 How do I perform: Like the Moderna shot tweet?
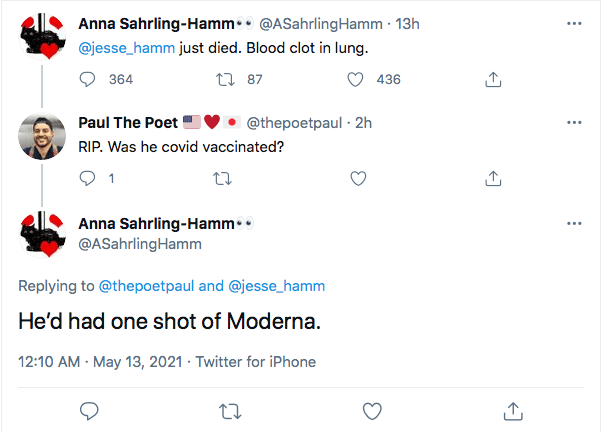coord(372,410)
